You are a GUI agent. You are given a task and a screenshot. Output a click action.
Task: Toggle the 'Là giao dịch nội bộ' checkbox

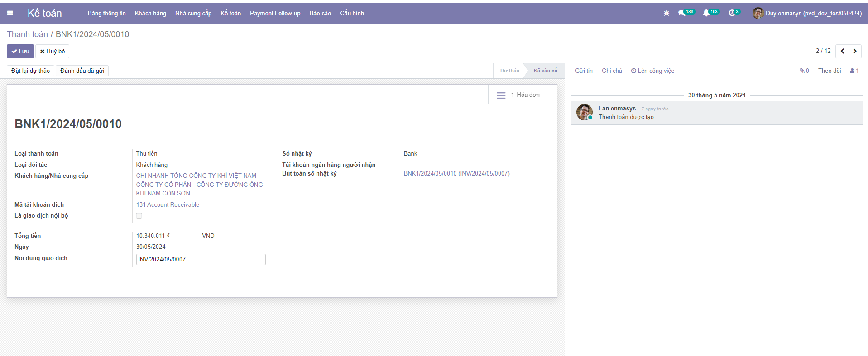(139, 216)
